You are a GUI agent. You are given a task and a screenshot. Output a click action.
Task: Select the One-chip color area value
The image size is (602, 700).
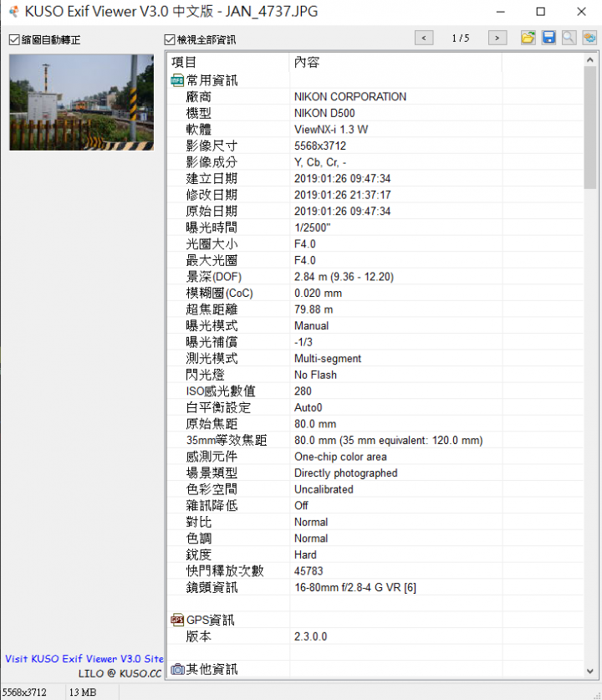coord(340,457)
